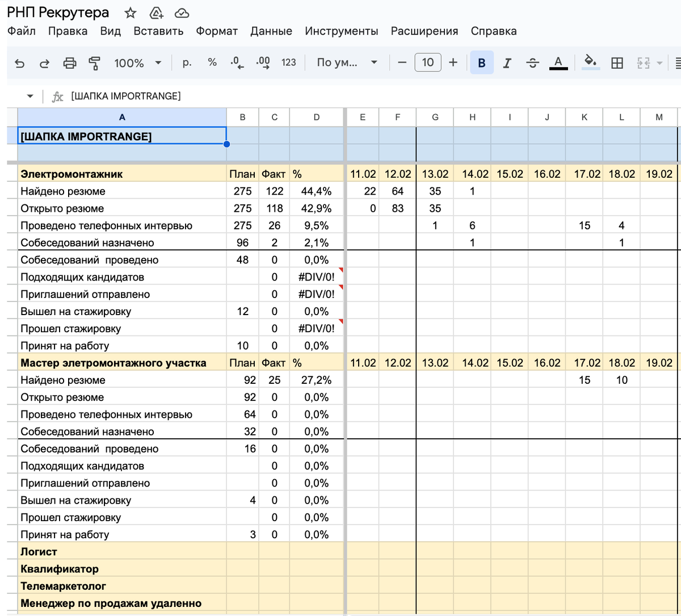Open more number formats (123)
The height and width of the screenshot is (616, 681).
click(289, 62)
